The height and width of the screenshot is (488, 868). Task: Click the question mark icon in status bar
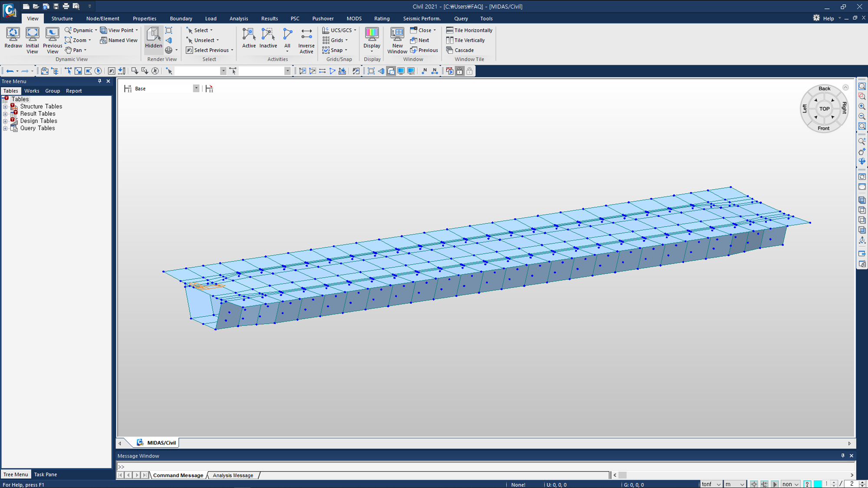point(807,484)
